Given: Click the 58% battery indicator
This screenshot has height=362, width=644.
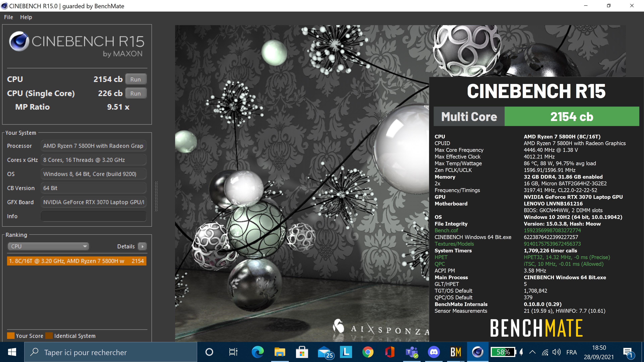Looking at the screenshot, I should [503, 352].
